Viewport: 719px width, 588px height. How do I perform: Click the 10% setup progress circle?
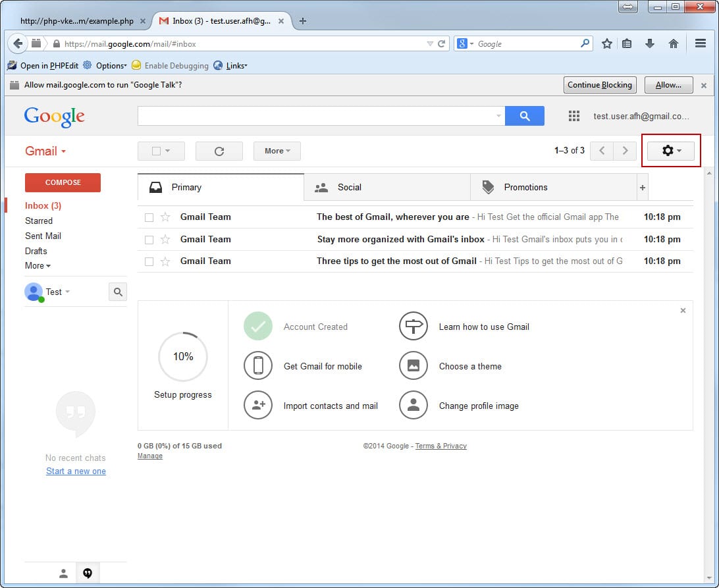click(183, 357)
